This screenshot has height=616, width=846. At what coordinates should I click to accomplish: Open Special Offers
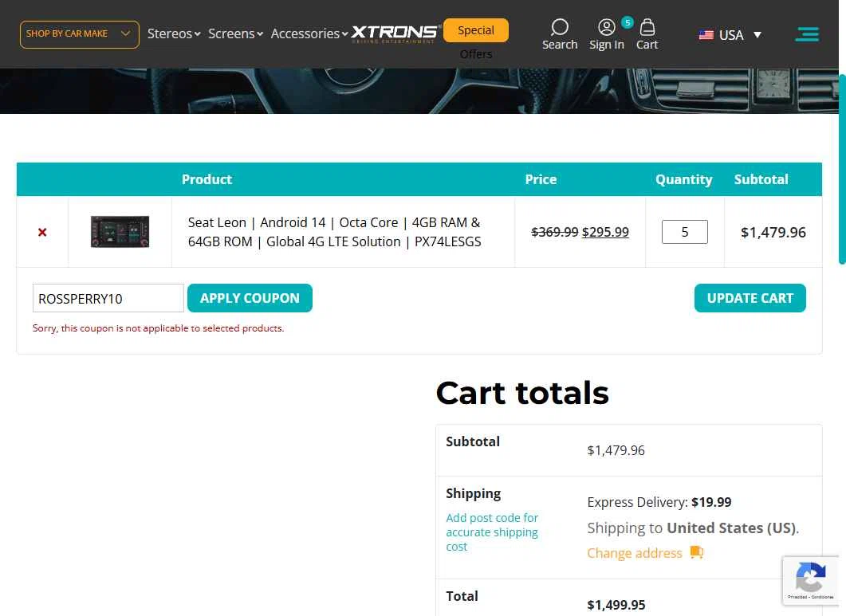click(476, 30)
